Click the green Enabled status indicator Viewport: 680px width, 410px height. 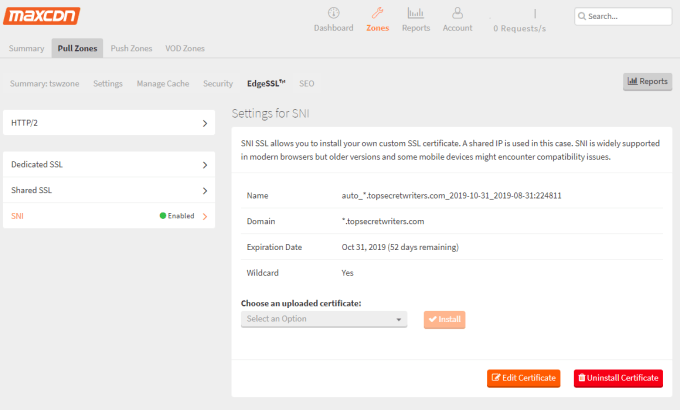[163, 216]
